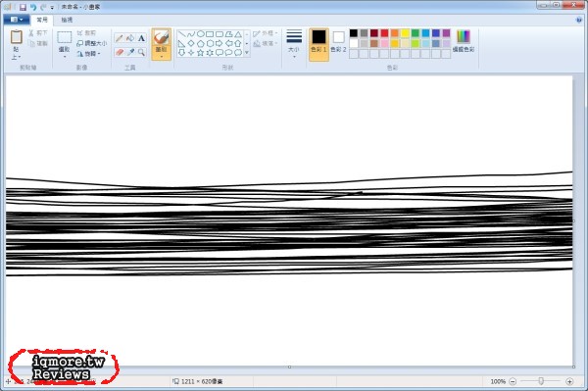Image resolution: width=588 pixels, height=391 pixels.
Task: Switch to the 常用 (Home) ribbon tab
Action: click(42, 20)
